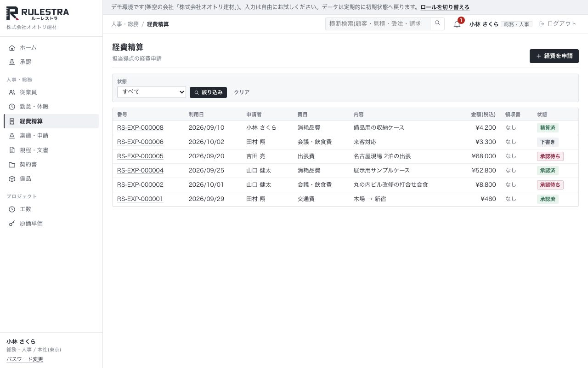Open expense RS-EXP-000004
588x368 pixels.
pyautogui.click(x=140, y=171)
